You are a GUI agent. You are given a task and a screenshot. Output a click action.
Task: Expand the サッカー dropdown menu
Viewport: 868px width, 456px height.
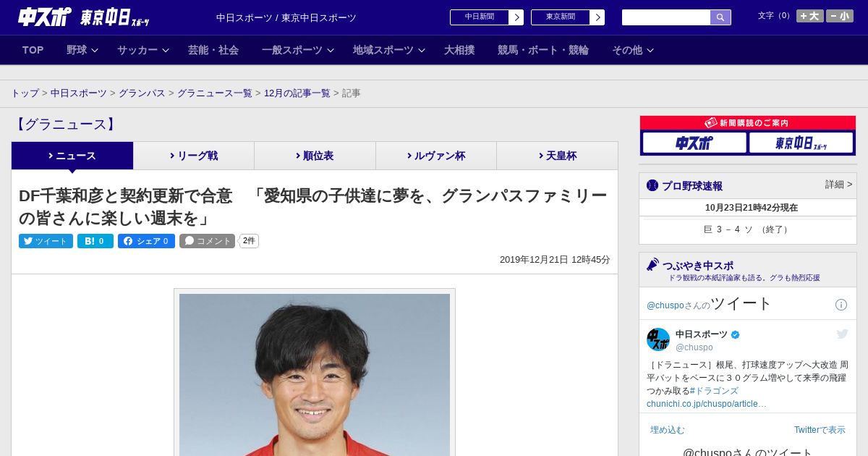(x=142, y=50)
